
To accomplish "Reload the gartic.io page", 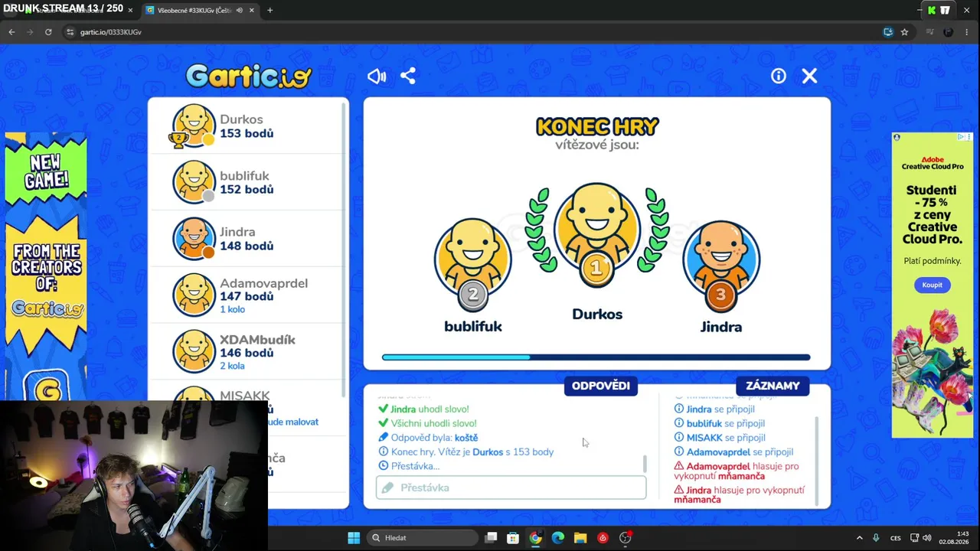I will 48,32.
